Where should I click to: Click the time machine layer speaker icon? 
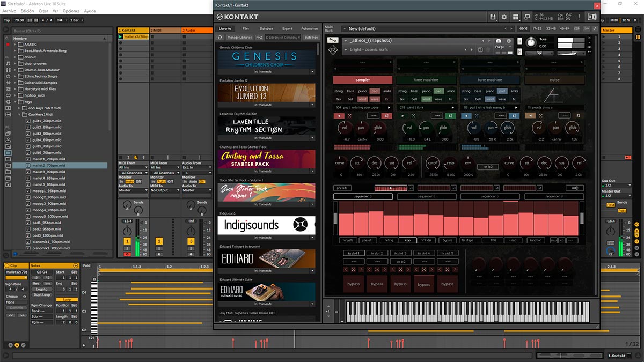pos(451,115)
